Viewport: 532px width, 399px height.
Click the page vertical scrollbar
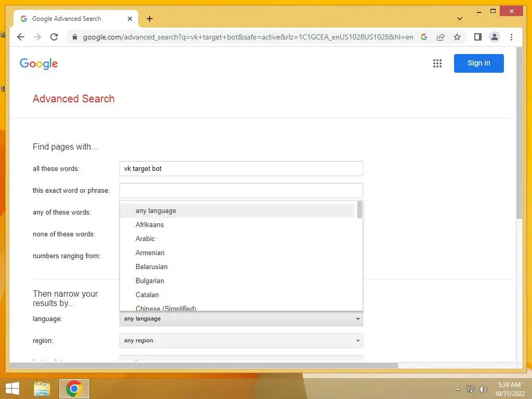[x=519, y=134]
